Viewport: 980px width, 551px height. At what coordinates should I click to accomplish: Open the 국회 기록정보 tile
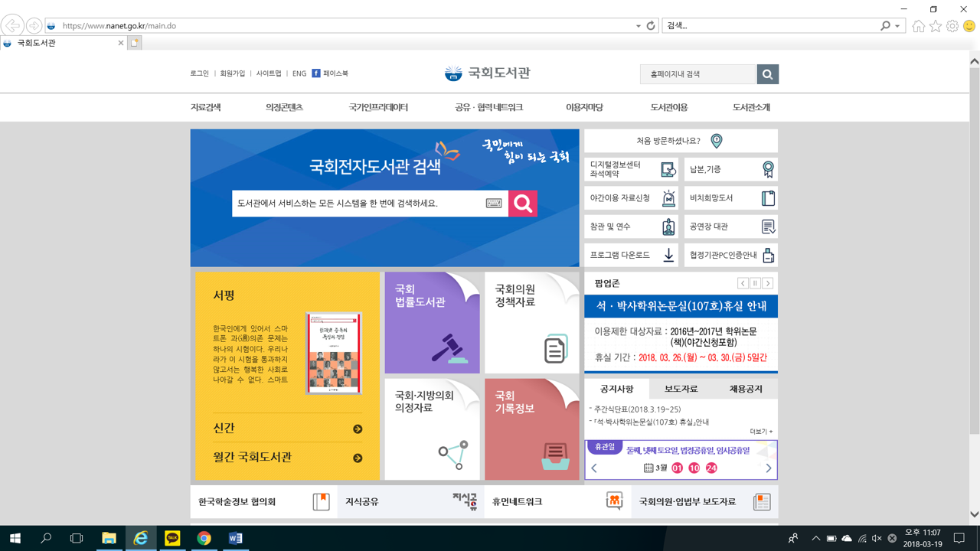[532, 429]
